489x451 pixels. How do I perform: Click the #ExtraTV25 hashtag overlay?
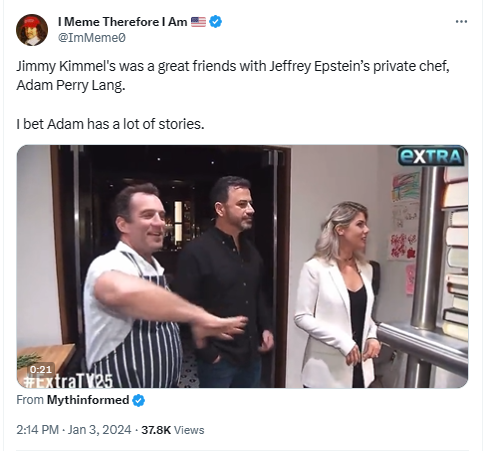[x=68, y=381]
